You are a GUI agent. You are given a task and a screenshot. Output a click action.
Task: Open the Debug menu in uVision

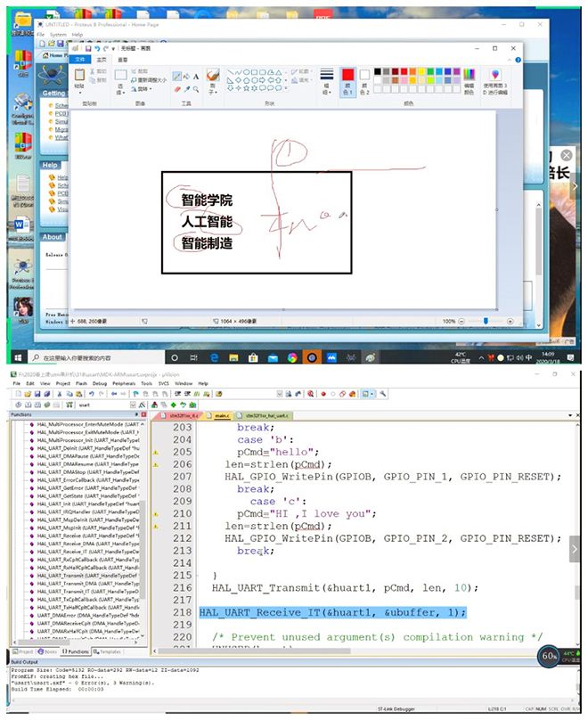100,383
